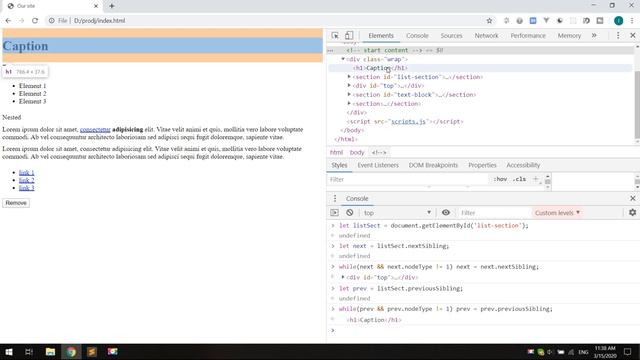640x360 pixels.
Task: Follow the link 3 hyperlink
Action: 27,188
